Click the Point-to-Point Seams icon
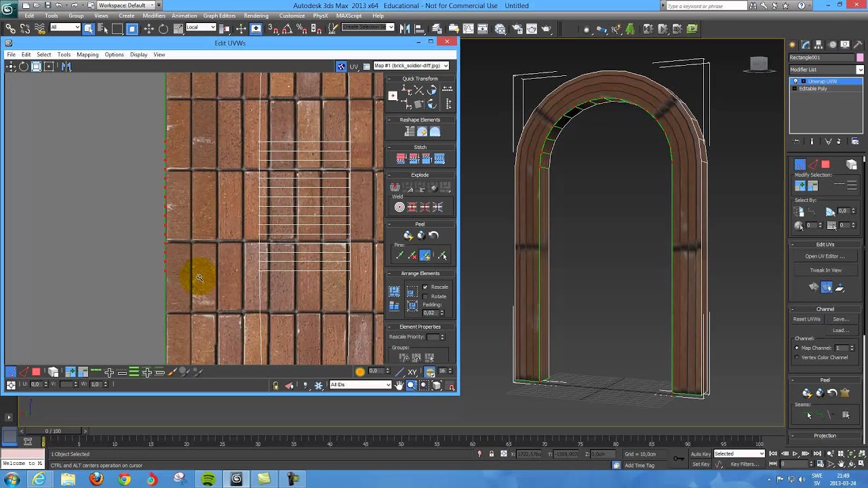Image resolution: width=868 pixels, height=488 pixels. pos(821,415)
